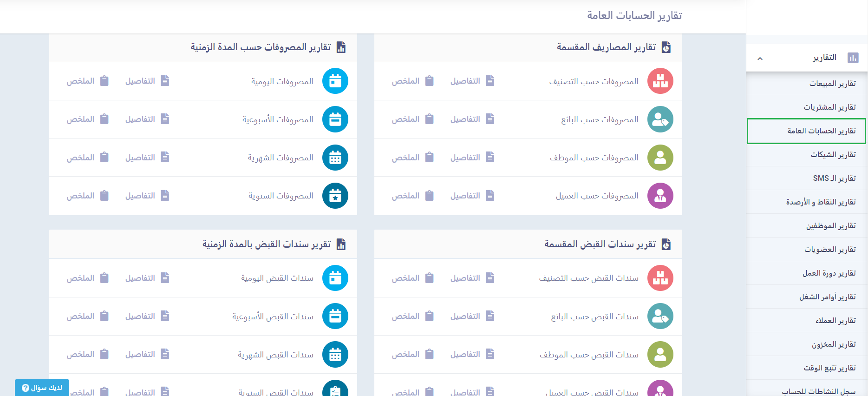Screen dimensions: 868x396
Task: View الملخص for المصروفات الشهرية
Action: tap(87, 158)
